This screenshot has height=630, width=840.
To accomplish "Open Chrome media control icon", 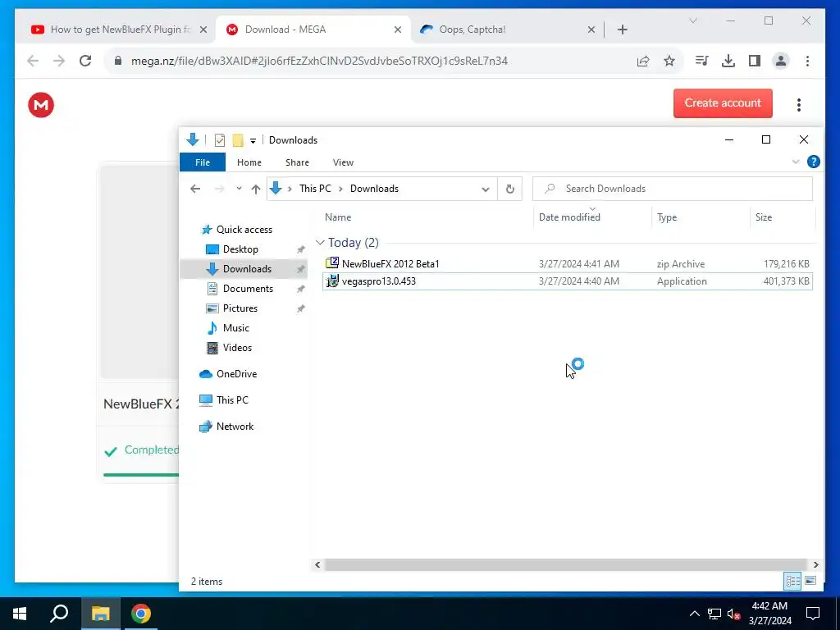I will (702, 61).
